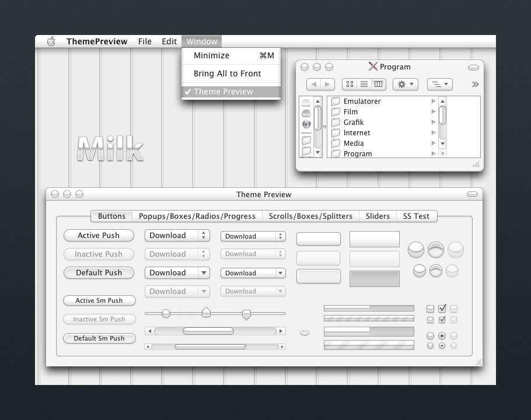Select the large unselected radio button
The width and height of the screenshot is (531, 420).
pyautogui.click(x=430, y=336)
